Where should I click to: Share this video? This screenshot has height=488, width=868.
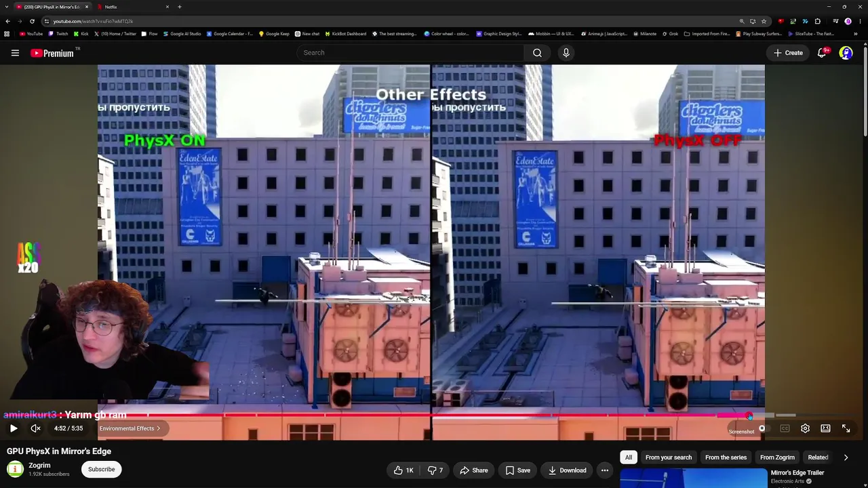[x=473, y=470]
